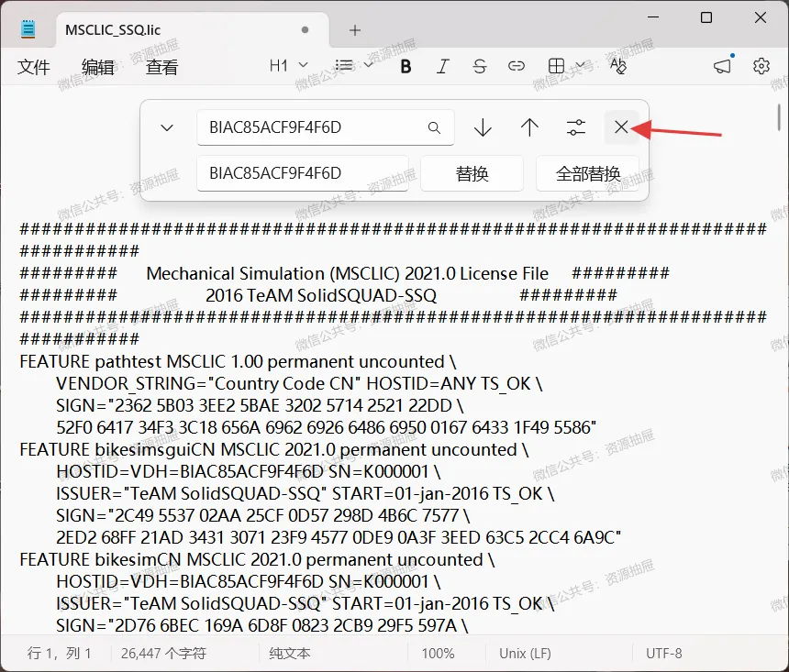Screen dimensions: 789x672
Task: Toggle italic formatting
Action: click(x=442, y=66)
